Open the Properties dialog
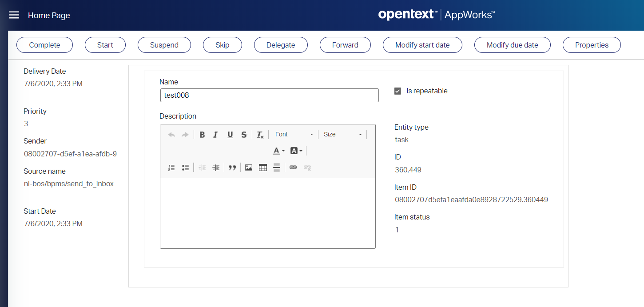644x307 pixels. 592,45
